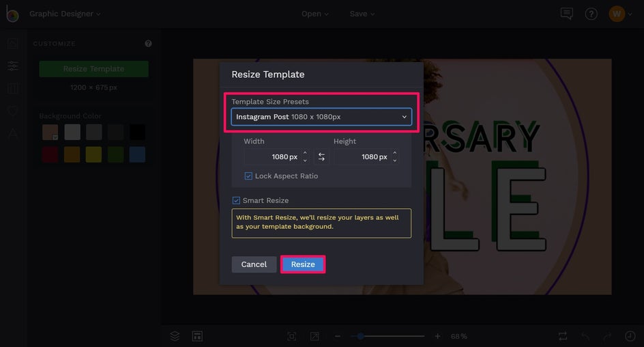The height and width of the screenshot is (347, 644).
Task: Open the Image Manager sidebar icon
Action: pyautogui.click(x=13, y=43)
